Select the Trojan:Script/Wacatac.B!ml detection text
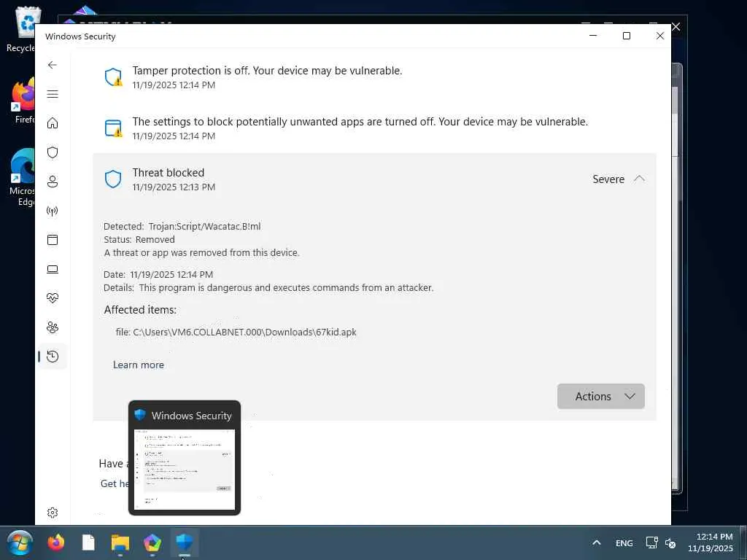The image size is (747, 560). click(204, 226)
